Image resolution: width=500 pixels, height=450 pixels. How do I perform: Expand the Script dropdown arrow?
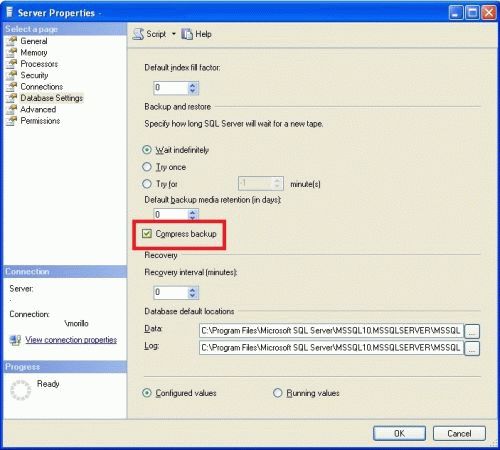coord(174,34)
